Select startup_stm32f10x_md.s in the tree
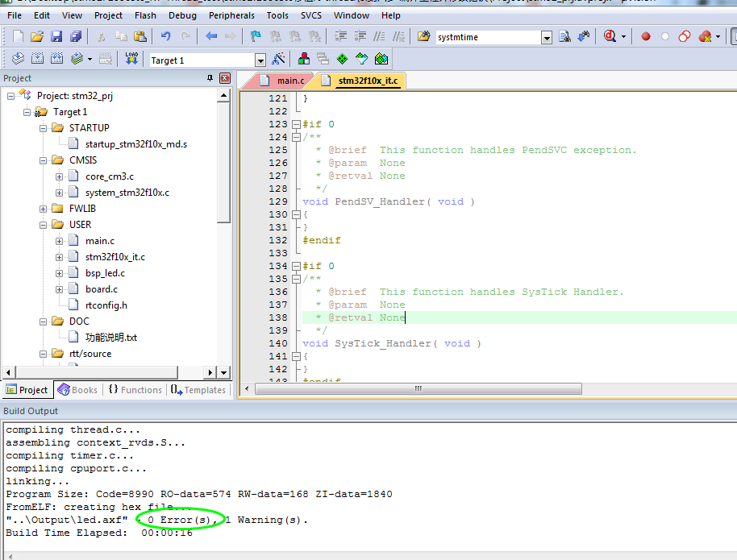Viewport: 737px width, 560px height. click(135, 144)
